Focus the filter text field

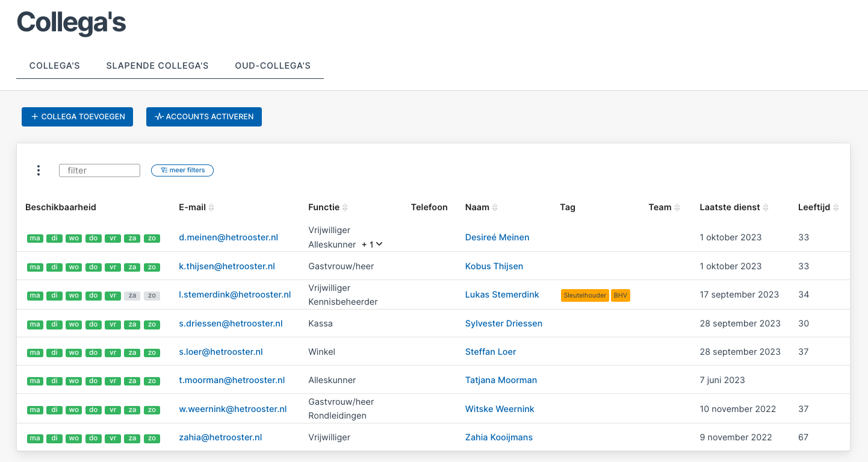[x=99, y=170]
